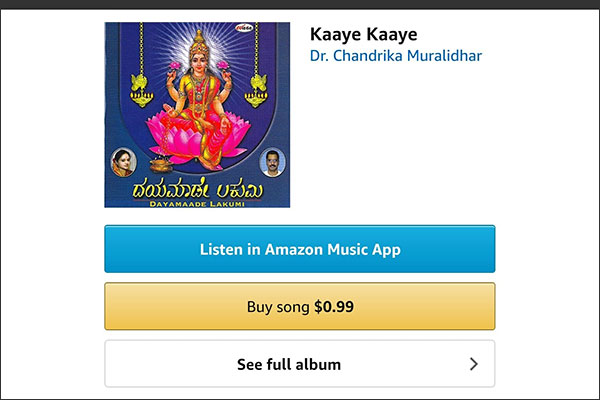
Task: Click the record label logo on cover
Action: click(244, 28)
